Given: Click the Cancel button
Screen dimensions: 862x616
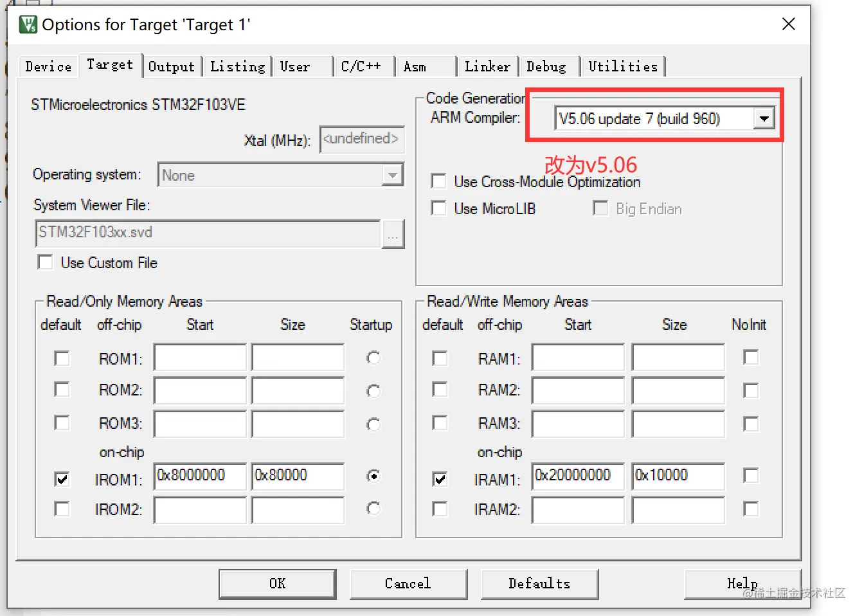Looking at the screenshot, I should [x=408, y=584].
